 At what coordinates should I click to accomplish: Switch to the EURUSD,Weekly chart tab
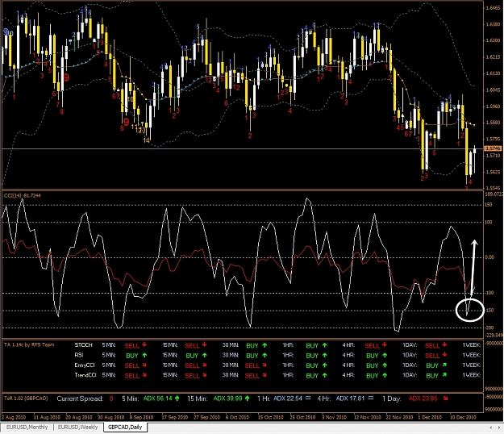pos(77,428)
